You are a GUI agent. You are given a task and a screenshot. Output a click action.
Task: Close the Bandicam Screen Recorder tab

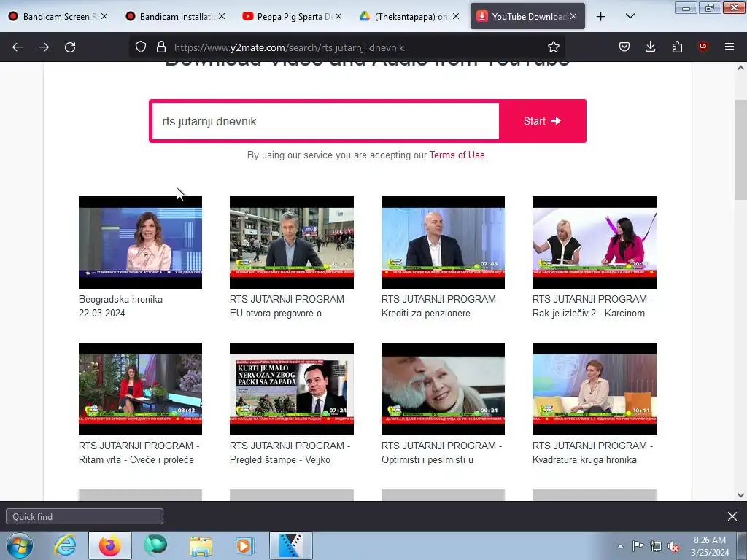tap(104, 17)
